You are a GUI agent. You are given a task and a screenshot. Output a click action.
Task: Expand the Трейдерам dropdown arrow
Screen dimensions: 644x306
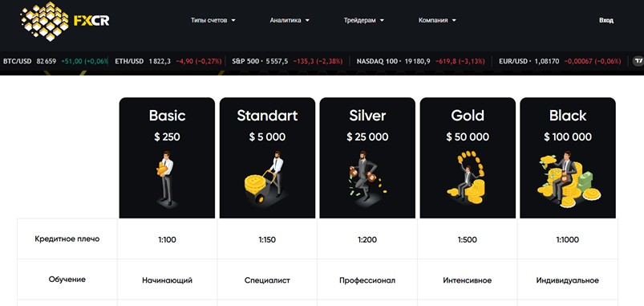[382, 20]
